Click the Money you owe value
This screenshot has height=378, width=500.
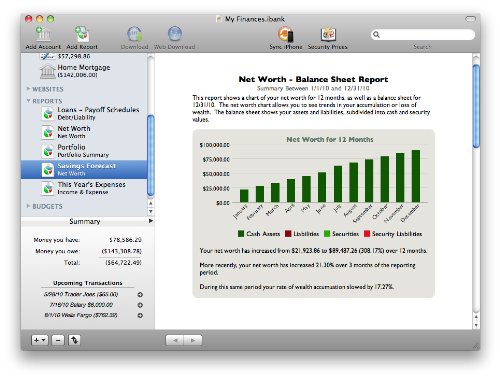pyautogui.click(x=122, y=251)
